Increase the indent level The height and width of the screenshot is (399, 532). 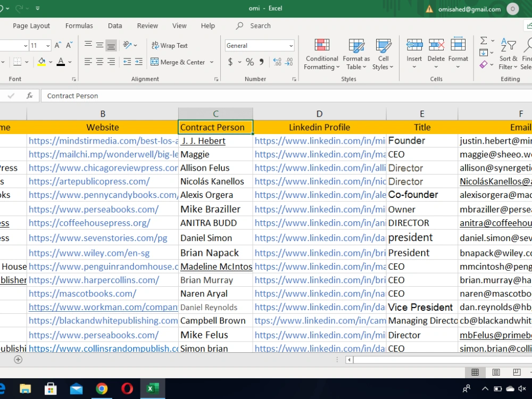[139, 62]
